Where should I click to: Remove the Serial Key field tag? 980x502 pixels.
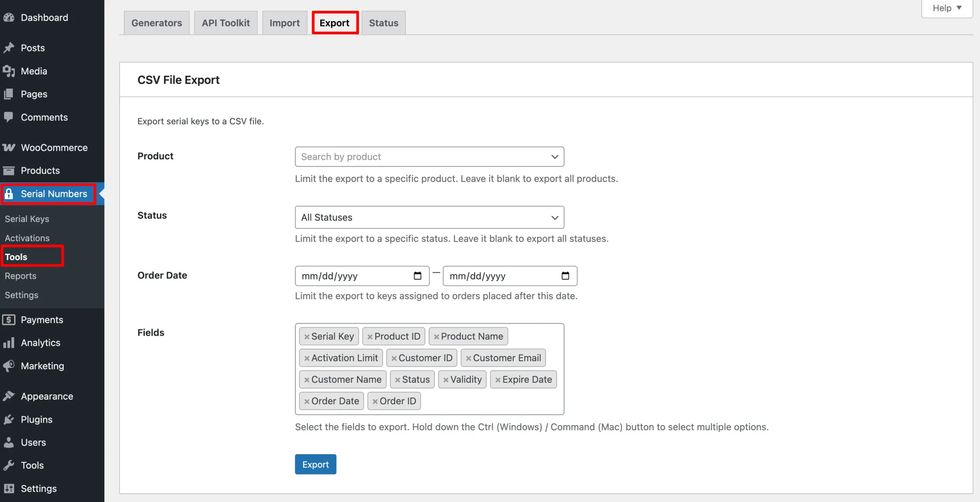(307, 337)
